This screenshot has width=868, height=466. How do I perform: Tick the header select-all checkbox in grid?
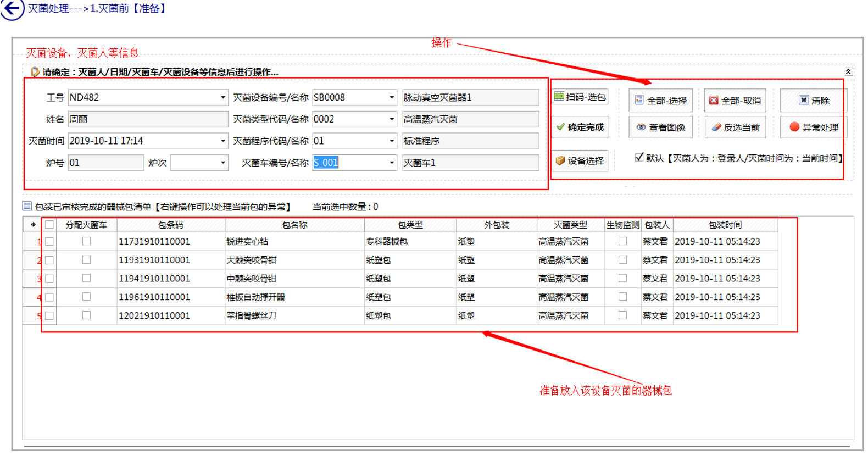[49, 225]
